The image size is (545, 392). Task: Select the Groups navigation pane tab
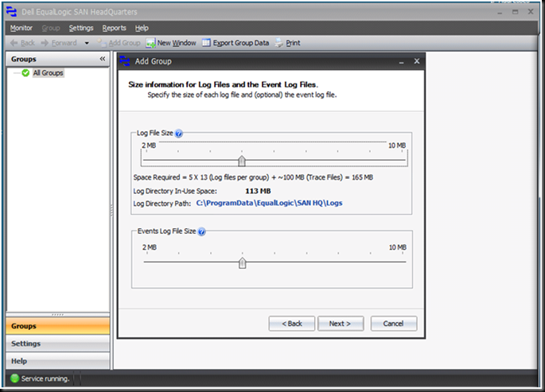(x=58, y=326)
